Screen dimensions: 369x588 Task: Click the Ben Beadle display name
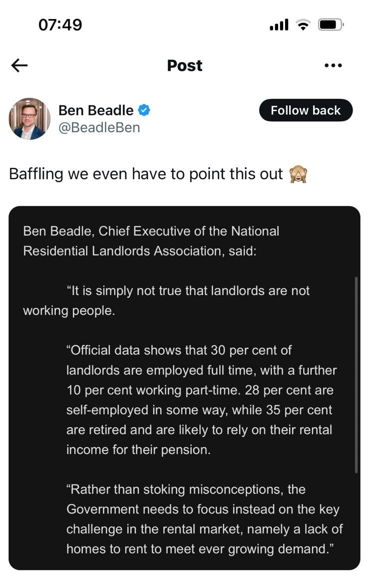pos(96,110)
